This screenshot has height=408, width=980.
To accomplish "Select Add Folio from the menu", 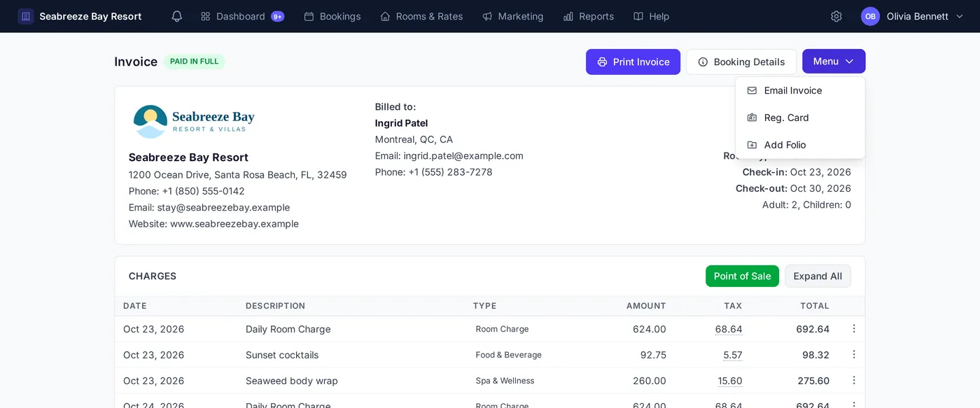I will [x=800, y=145].
